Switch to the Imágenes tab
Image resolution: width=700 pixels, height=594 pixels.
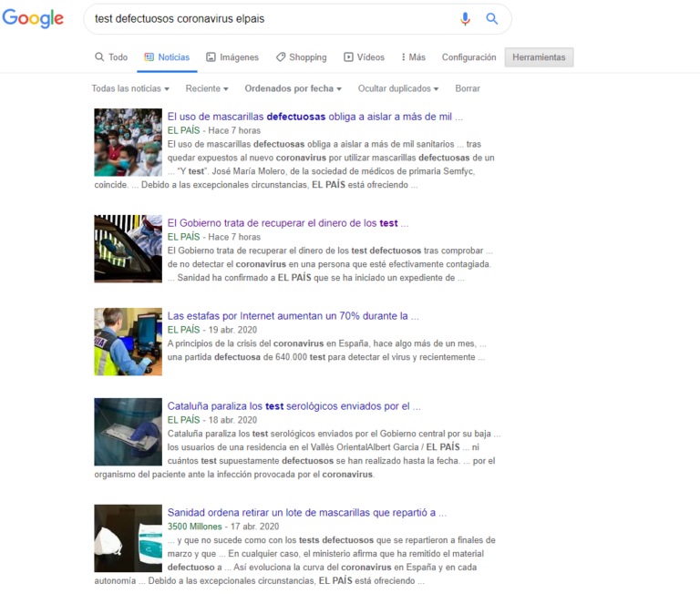click(x=232, y=57)
